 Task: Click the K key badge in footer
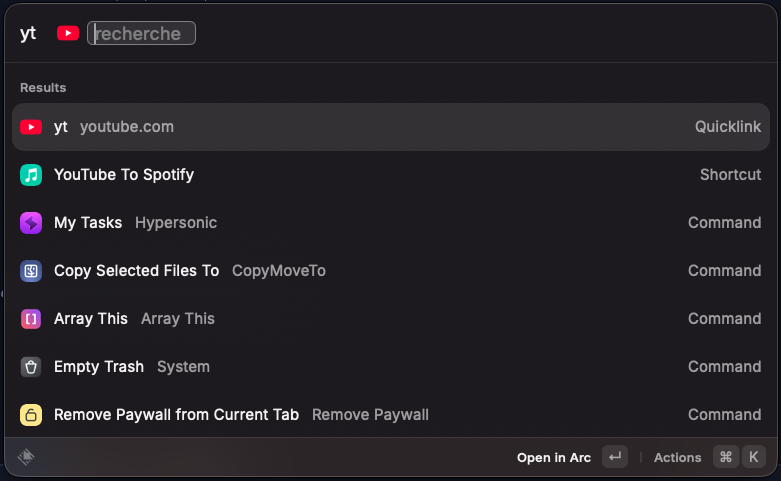pyautogui.click(x=753, y=457)
